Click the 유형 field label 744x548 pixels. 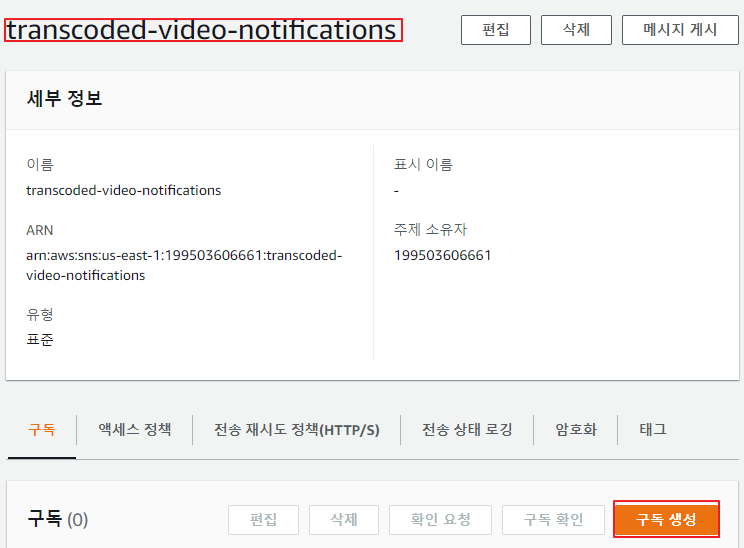(x=40, y=314)
